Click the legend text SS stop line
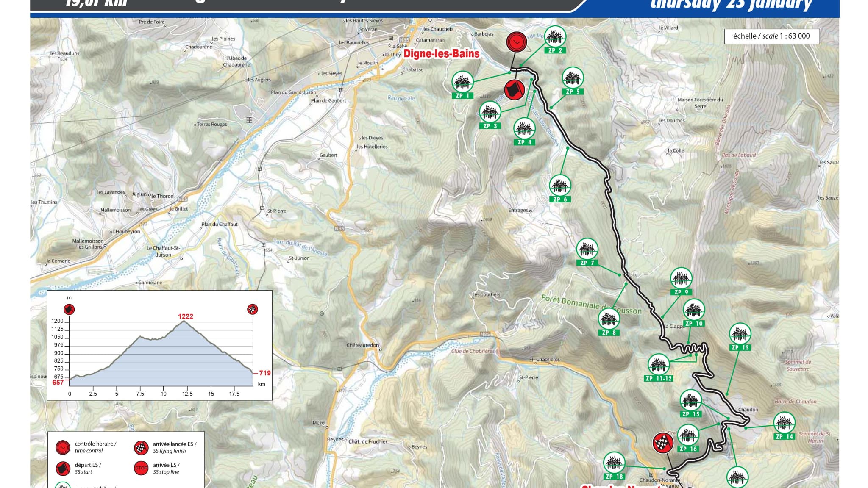Screen dimensions: 868x488 point(166,472)
